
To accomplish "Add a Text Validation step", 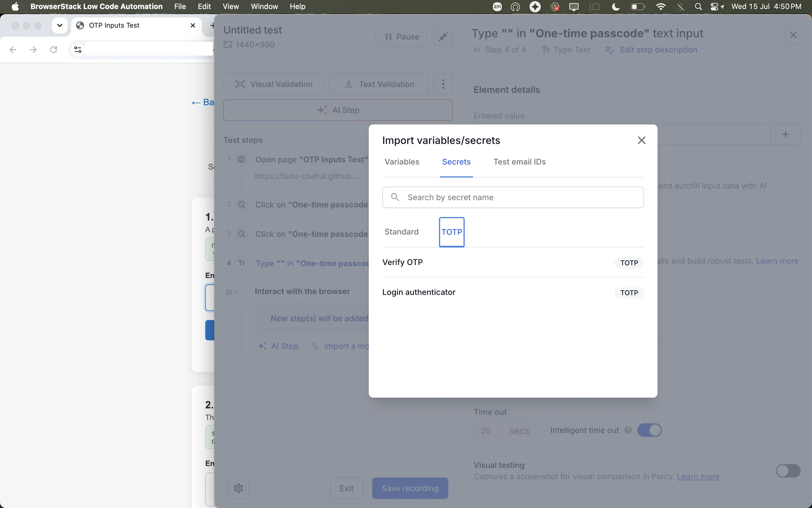I will [x=378, y=84].
